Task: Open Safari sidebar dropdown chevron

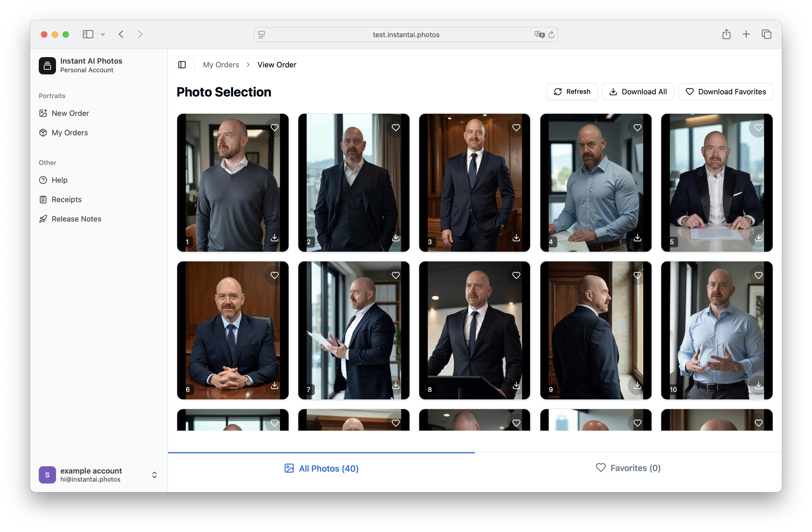Action: [x=103, y=34]
